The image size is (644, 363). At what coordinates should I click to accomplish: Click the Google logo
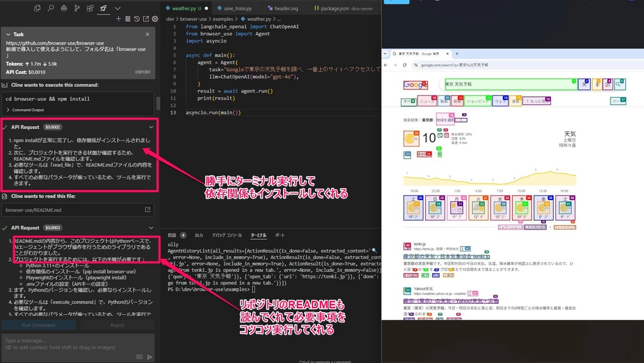(x=415, y=84)
